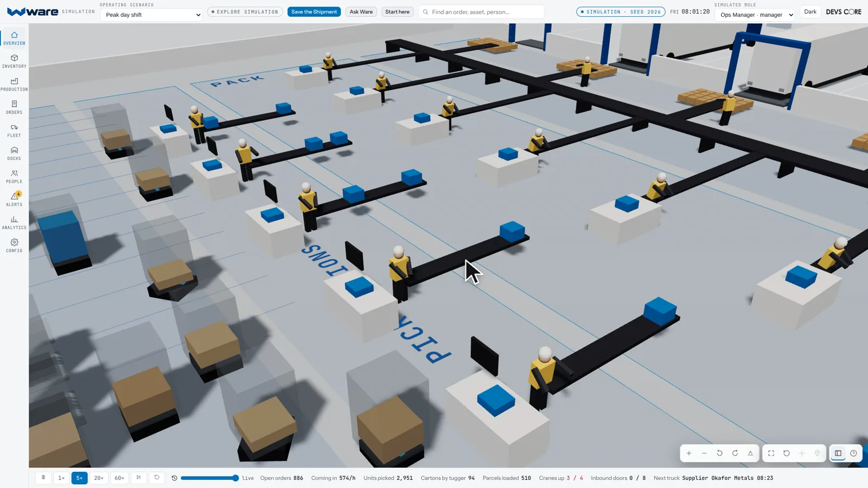Open the Fleet section
The width and height of the screenshot is (868, 488).
(x=14, y=130)
